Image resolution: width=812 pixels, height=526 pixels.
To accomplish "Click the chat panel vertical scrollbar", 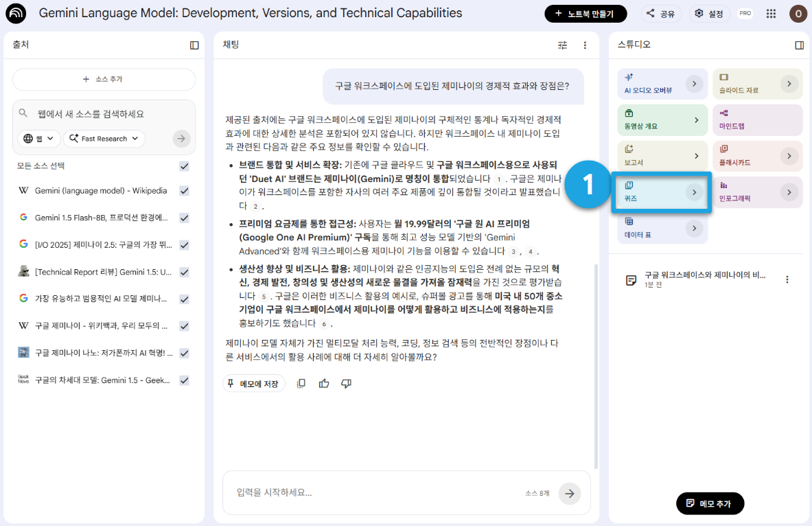I will (x=596, y=366).
